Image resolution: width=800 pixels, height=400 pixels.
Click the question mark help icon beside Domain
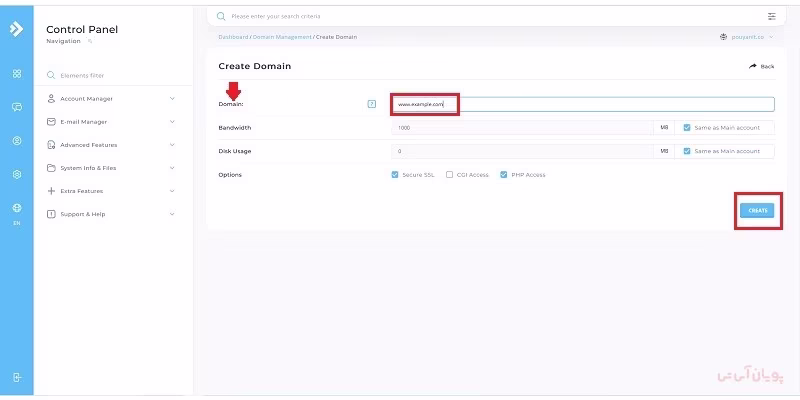(372, 104)
